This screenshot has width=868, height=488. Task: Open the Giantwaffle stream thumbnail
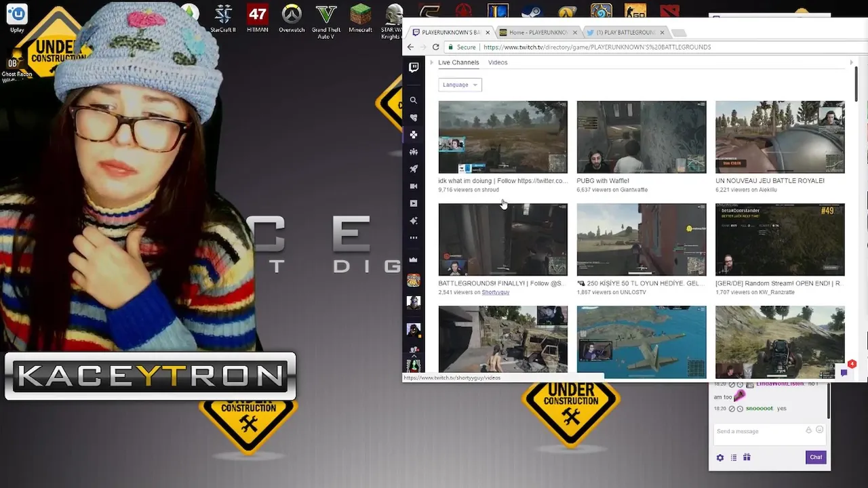pyautogui.click(x=641, y=137)
